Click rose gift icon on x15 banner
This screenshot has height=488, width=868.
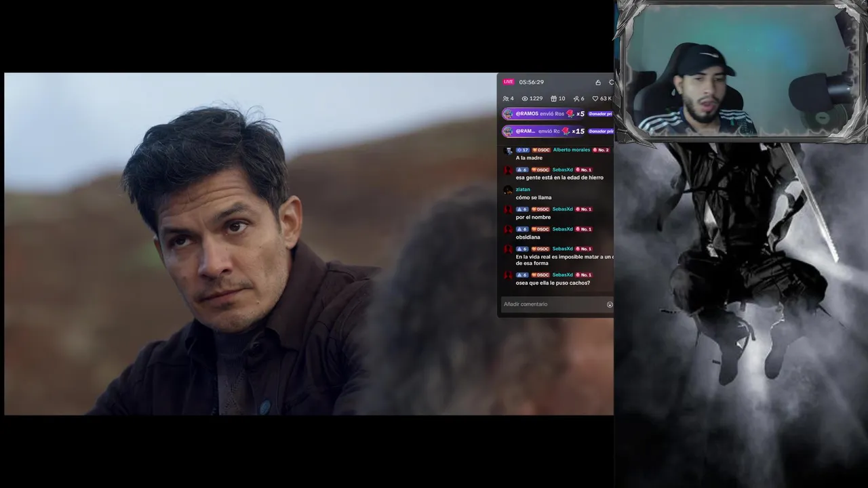tap(566, 131)
